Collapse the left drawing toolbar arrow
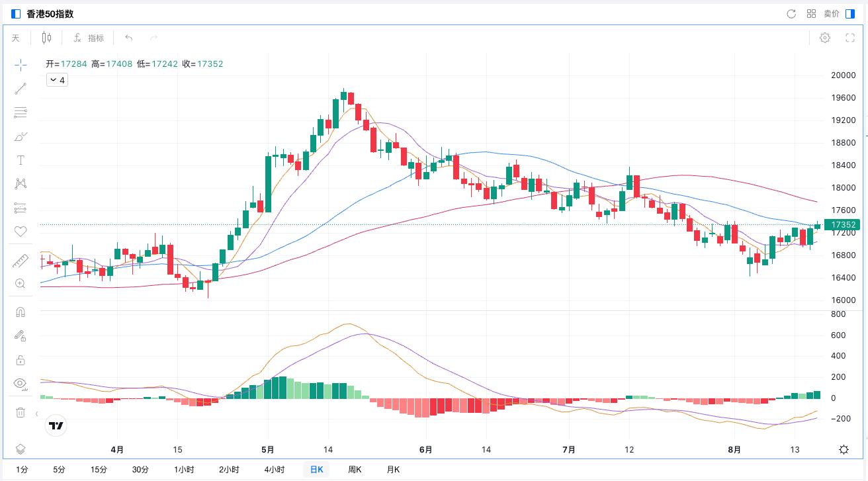 (36, 414)
